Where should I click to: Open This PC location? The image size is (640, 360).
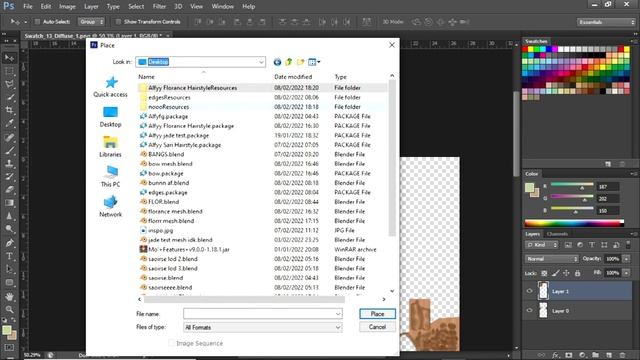coord(110,177)
